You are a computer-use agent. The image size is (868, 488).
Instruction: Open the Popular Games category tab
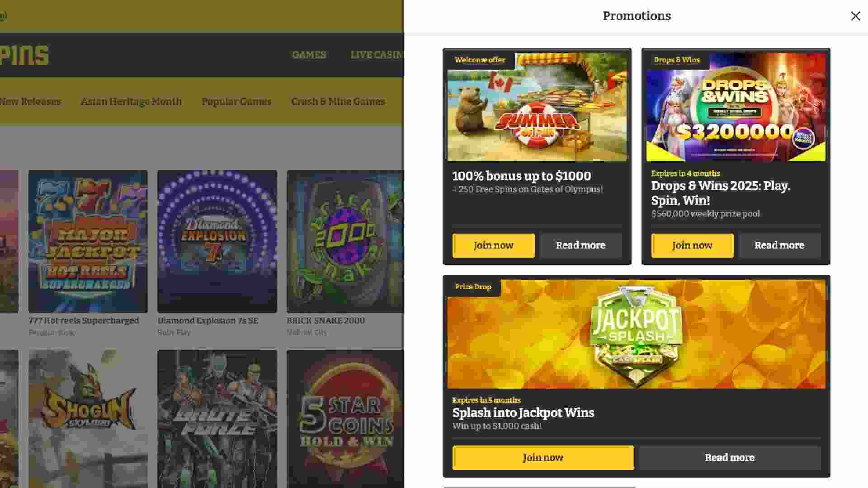[236, 101]
